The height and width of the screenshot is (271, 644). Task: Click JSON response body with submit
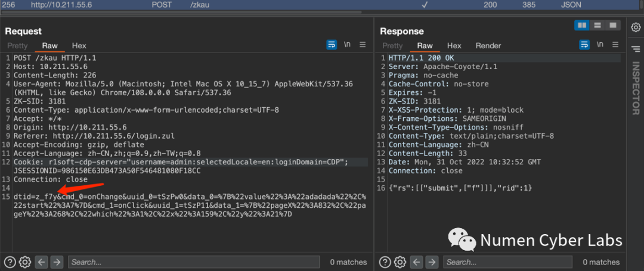(x=460, y=188)
